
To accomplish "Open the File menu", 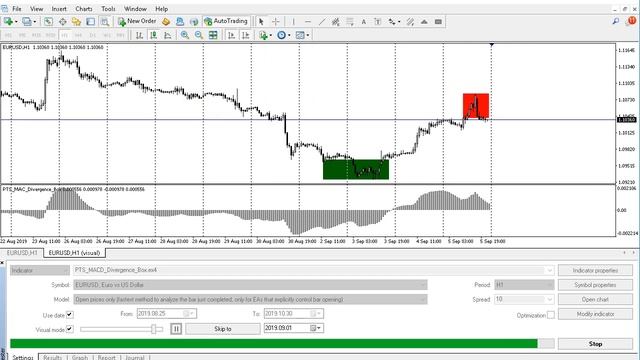I will [17, 9].
